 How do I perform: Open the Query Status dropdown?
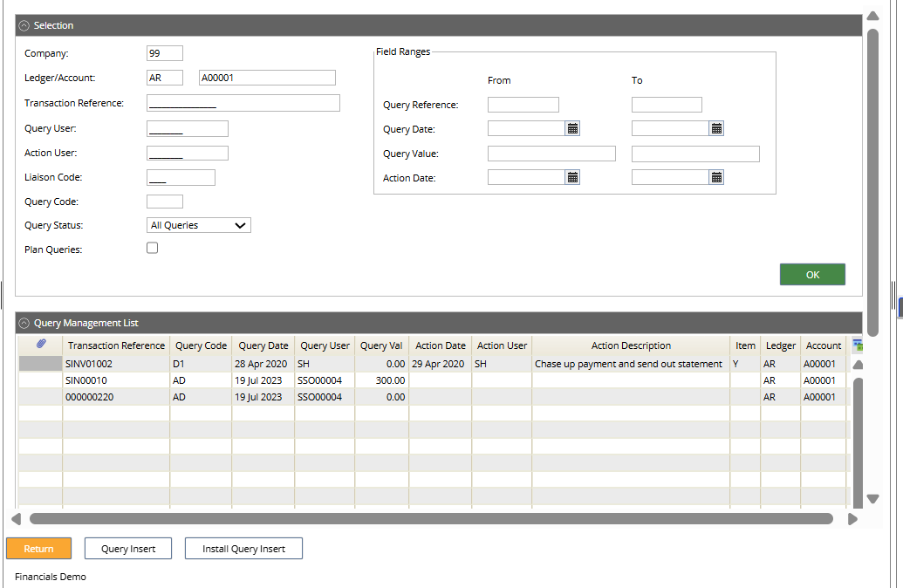199,225
